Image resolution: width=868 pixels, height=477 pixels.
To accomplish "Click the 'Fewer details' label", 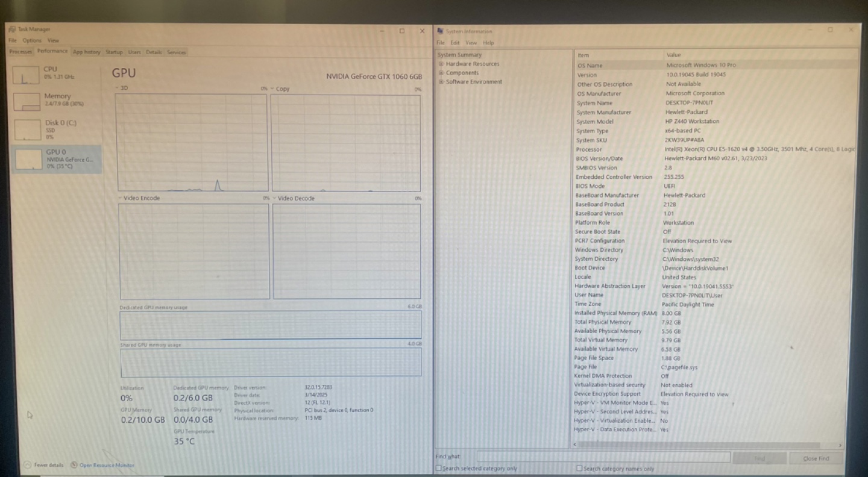I will (49, 465).
